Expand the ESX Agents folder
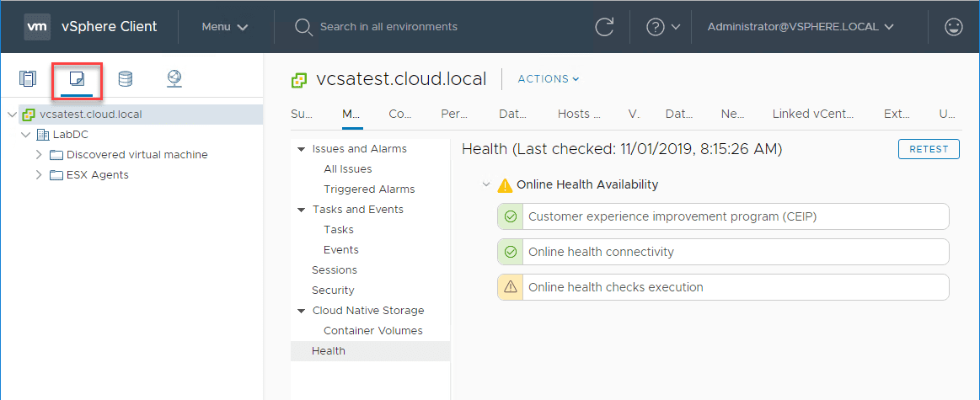This screenshot has height=400, width=980. click(39, 175)
